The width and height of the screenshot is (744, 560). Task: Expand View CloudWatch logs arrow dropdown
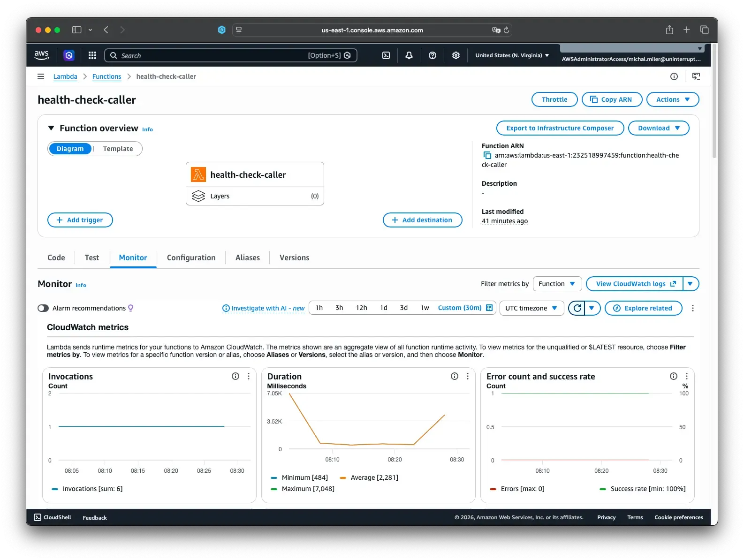[691, 284]
